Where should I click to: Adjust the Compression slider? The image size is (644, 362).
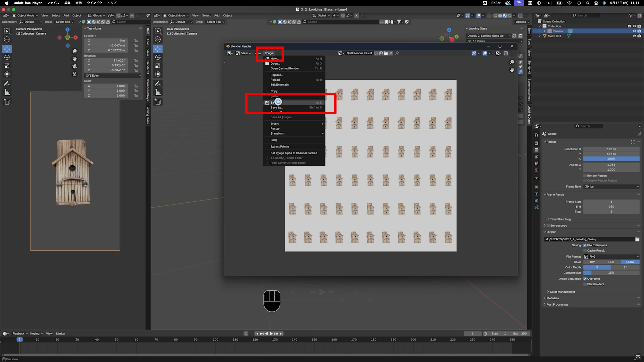click(611, 273)
